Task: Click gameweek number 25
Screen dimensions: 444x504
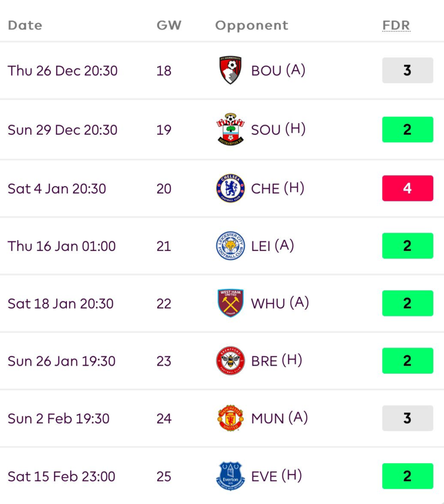Action: [x=164, y=476]
